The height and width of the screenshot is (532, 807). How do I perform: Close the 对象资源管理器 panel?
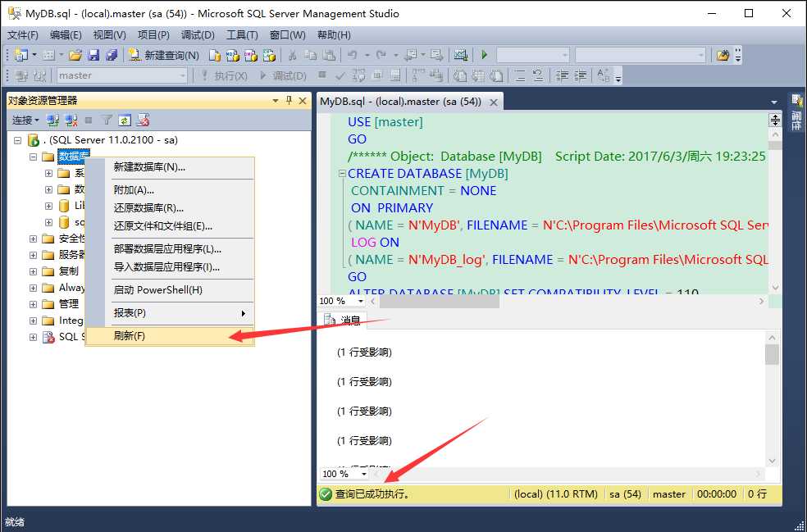[303, 101]
